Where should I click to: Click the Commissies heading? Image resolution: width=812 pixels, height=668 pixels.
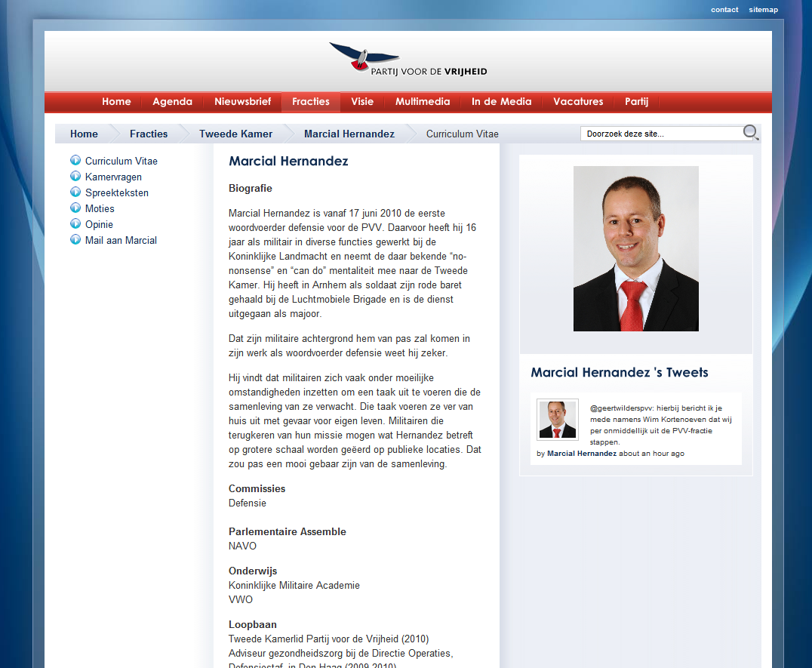pos(257,489)
